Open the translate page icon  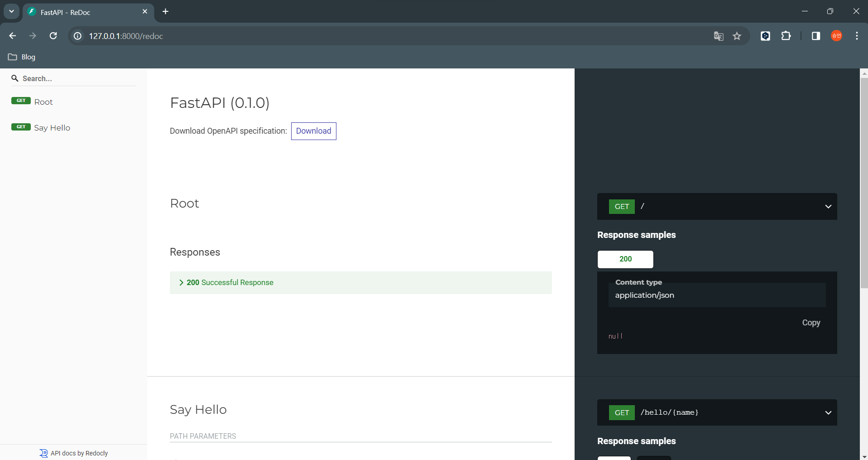pos(719,36)
